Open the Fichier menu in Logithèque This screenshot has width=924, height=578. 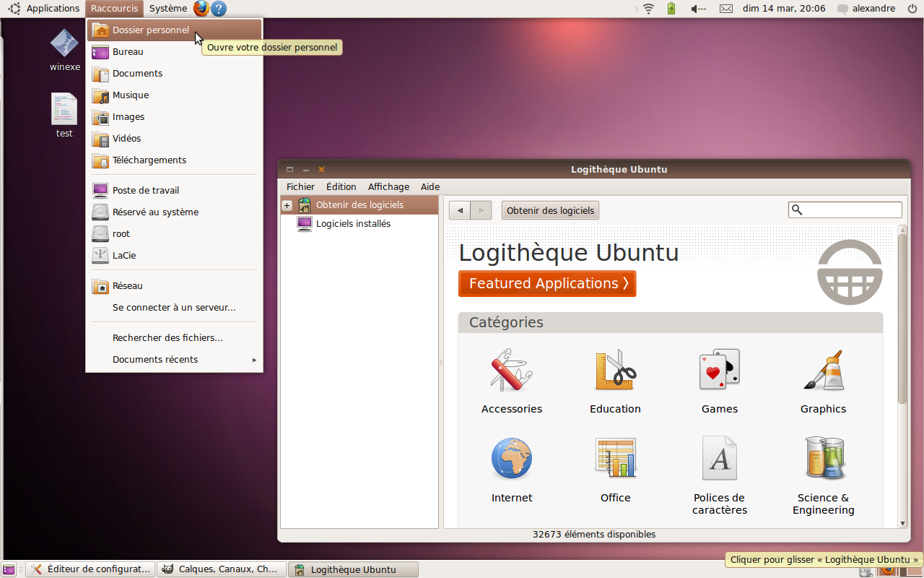(300, 186)
